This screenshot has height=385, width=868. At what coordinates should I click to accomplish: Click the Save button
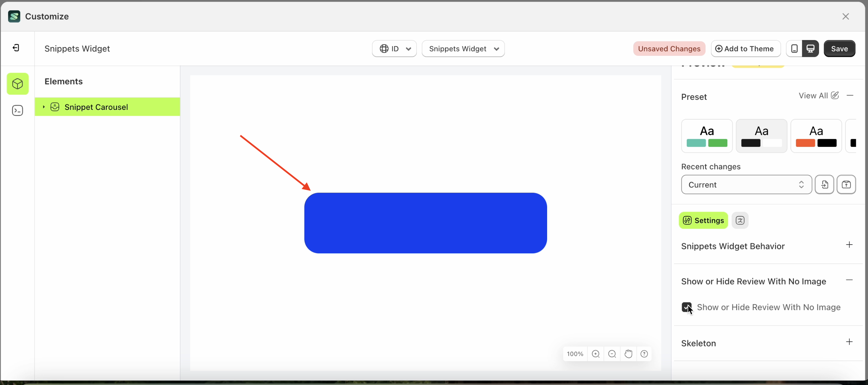(840, 48)
